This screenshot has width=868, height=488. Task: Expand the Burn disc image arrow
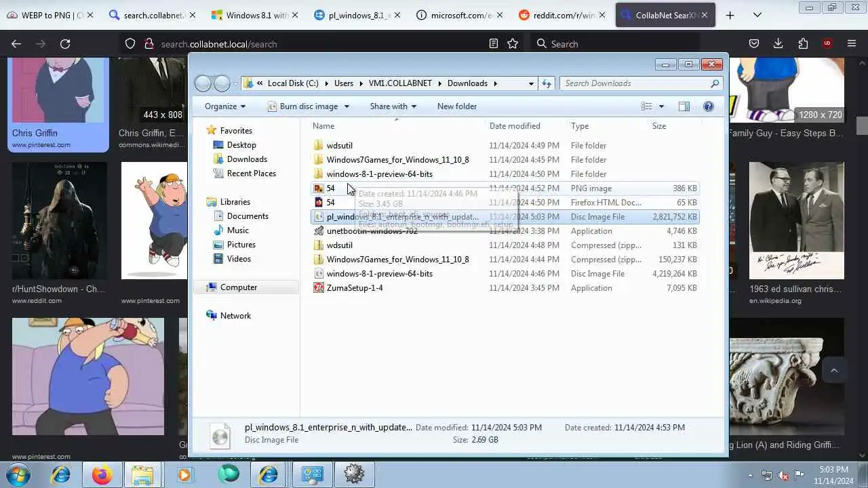pos(347,106)
